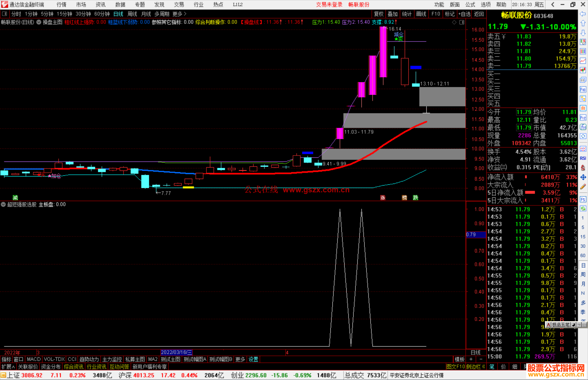Select the VOL-TDX indicator tab
Viewport: 588px width, 380px height.
click(x=54, y=359)
